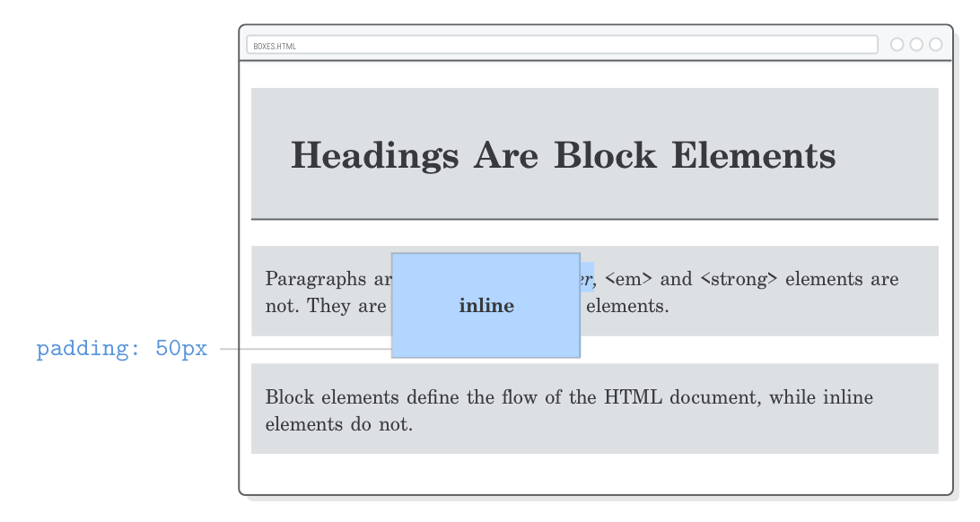This screenshot has width=980, height=522.
Task: Click the heading 'Headings Are Block Elements'
Action: click(563, 154)
